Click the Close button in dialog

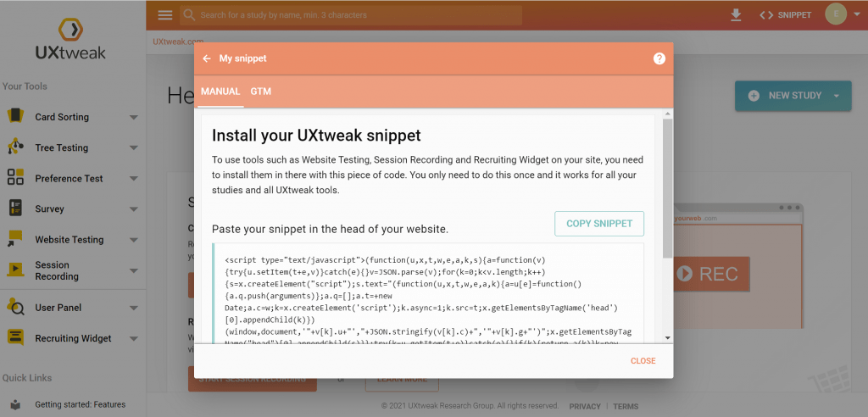pyautogui.click(x=643, y=361)
